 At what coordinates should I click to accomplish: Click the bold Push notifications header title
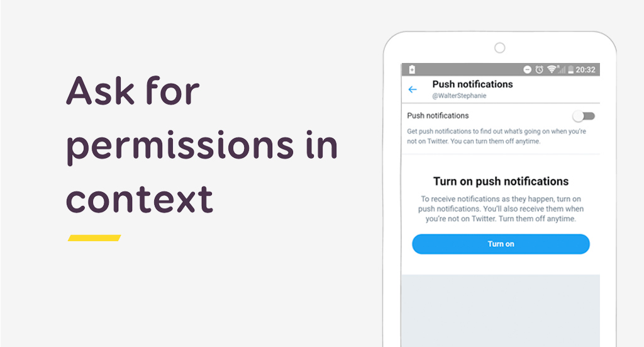[x=472, y=84]
